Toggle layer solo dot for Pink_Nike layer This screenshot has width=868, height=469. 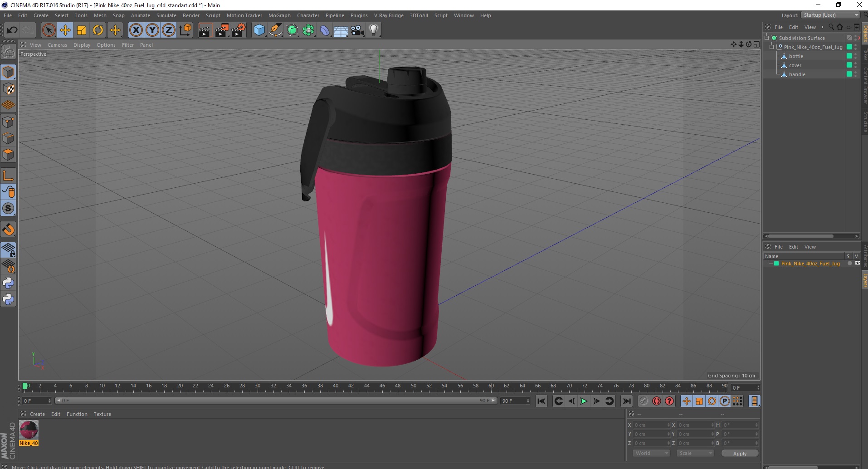pos(849,264)
